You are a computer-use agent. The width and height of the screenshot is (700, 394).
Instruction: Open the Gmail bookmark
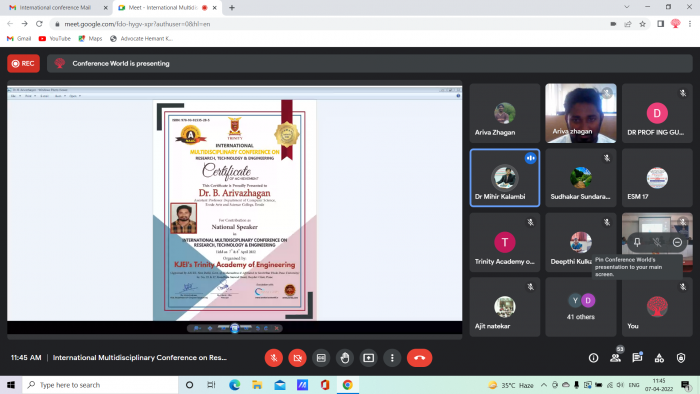pyautogui.click(x=19, y=39)
